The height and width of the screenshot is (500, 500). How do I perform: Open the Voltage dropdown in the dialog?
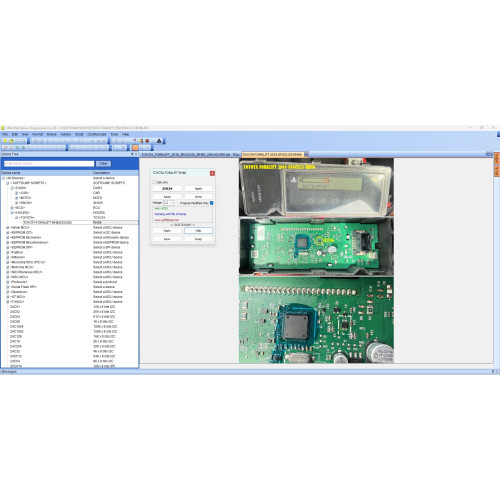pos(171,202)
